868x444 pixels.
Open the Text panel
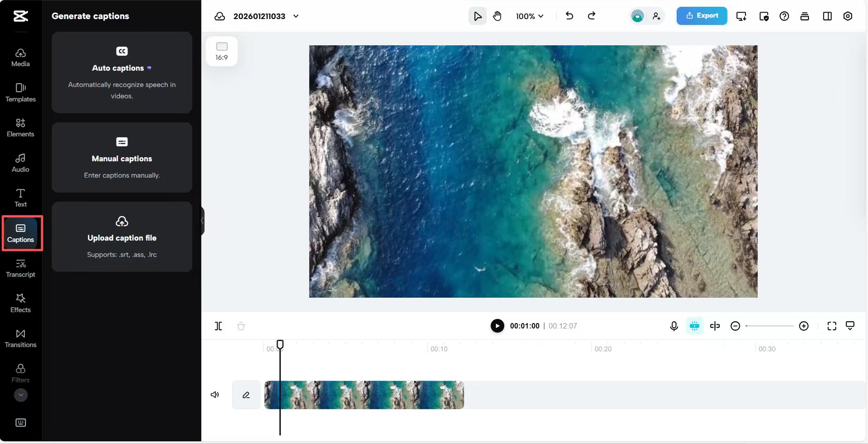click(x=20, y=197)
